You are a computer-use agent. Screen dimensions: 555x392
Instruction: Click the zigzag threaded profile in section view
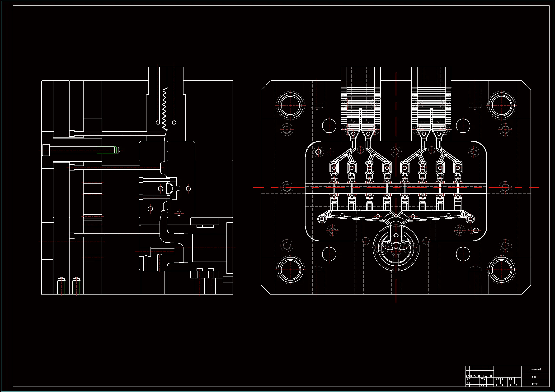click(x=164, y=109)
